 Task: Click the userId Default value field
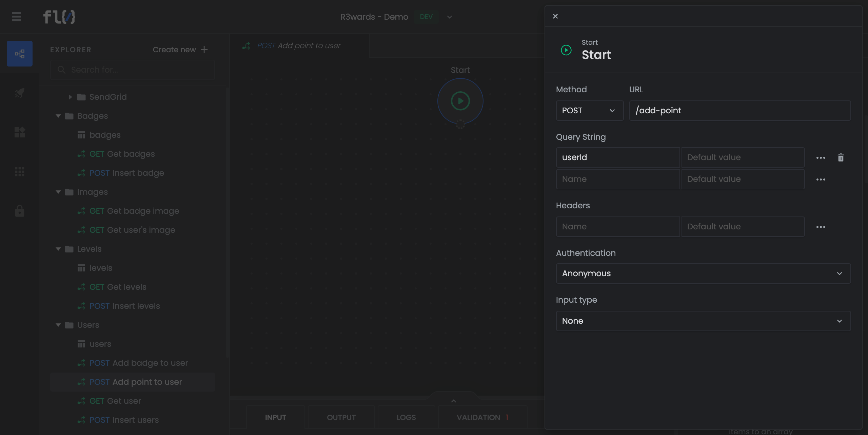(x=743, y=157)
